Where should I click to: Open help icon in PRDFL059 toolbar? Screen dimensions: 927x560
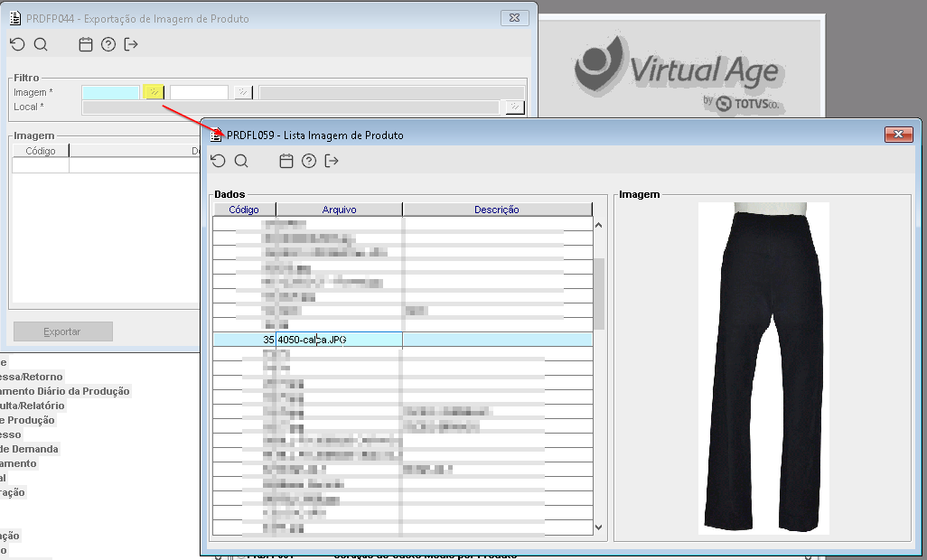[x=309, y=161]
